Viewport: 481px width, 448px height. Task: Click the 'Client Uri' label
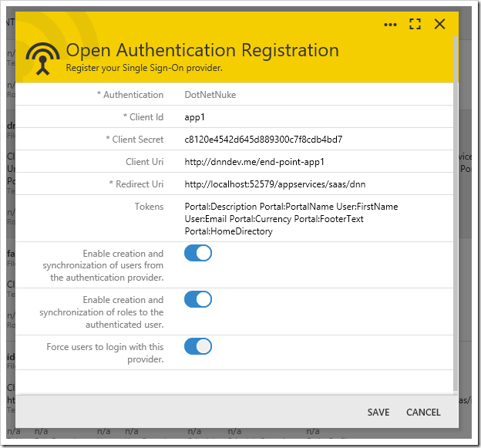[x=144, y=162]
